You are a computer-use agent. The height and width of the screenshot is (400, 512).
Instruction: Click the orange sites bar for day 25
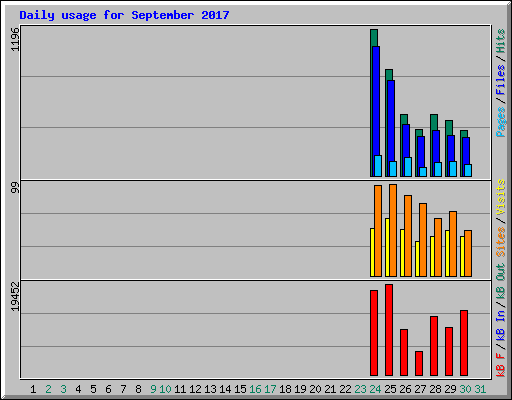click(x=393, y=230)
